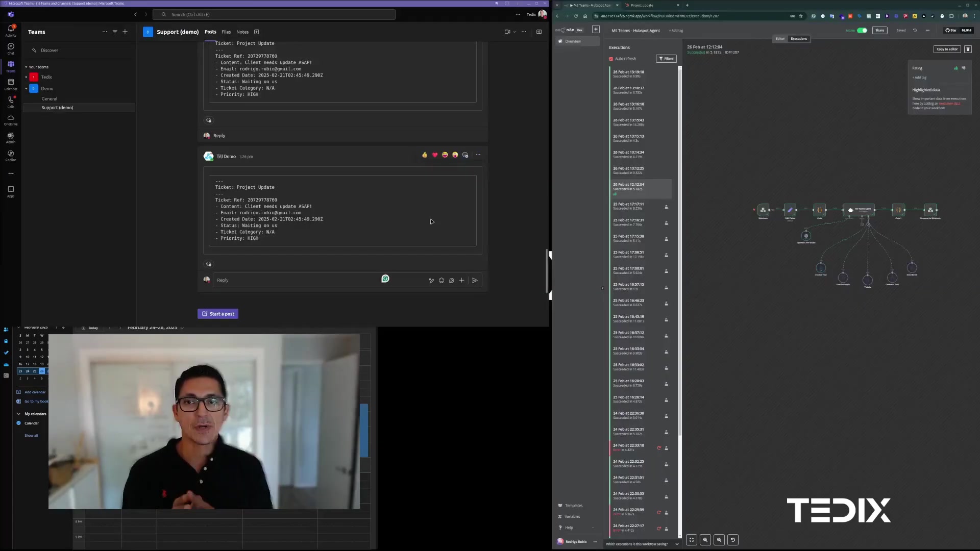Image resolution: width=980 pixels, height=551 pixels.
Task: Select execution 26 Feb at 13:19:18
Action: pyautogui.click(x=642, y=74)
